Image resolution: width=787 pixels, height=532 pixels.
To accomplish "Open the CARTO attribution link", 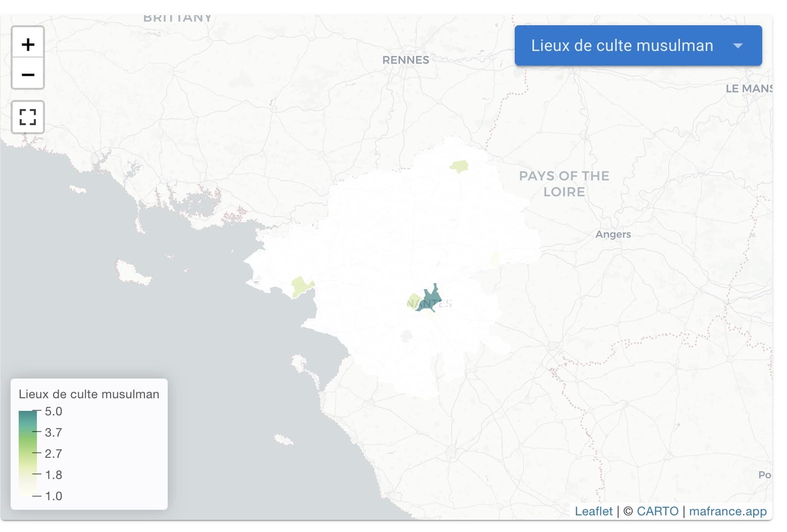I will point(657,511).
